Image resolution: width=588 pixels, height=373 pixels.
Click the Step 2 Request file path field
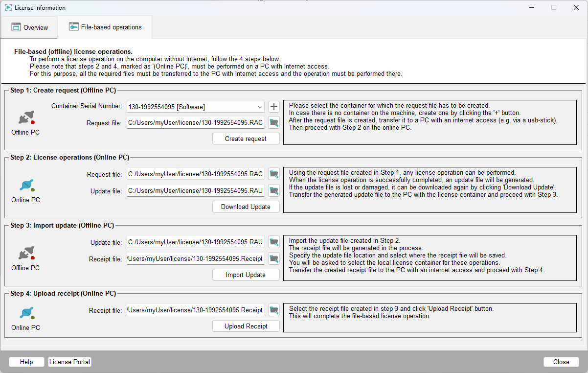(196, 174)
